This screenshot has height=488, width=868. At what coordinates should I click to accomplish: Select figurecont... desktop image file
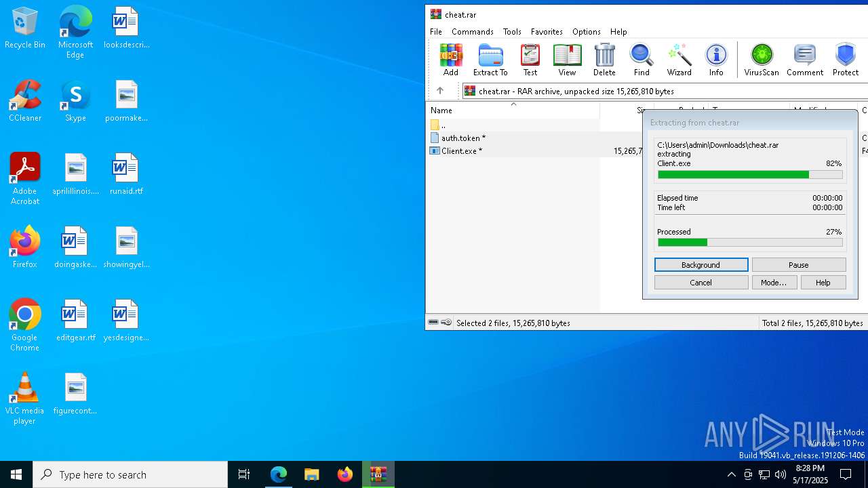point(75,394)
